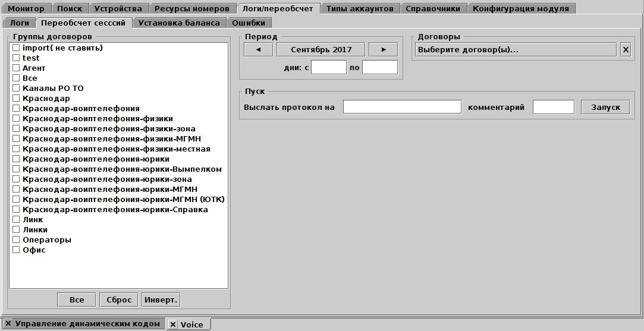Click the Инверт. selection button
The width and height of the screenshot is (644, 331).
[161, 300]
